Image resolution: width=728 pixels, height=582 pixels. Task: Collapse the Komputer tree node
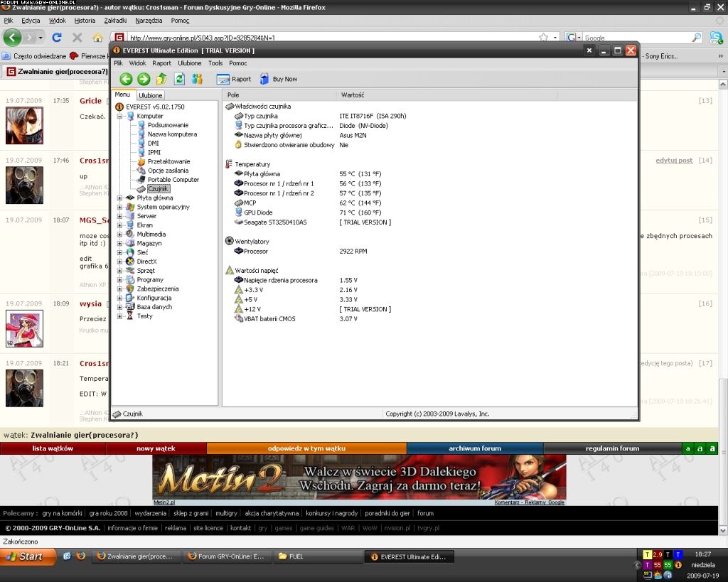coord(120,116)
